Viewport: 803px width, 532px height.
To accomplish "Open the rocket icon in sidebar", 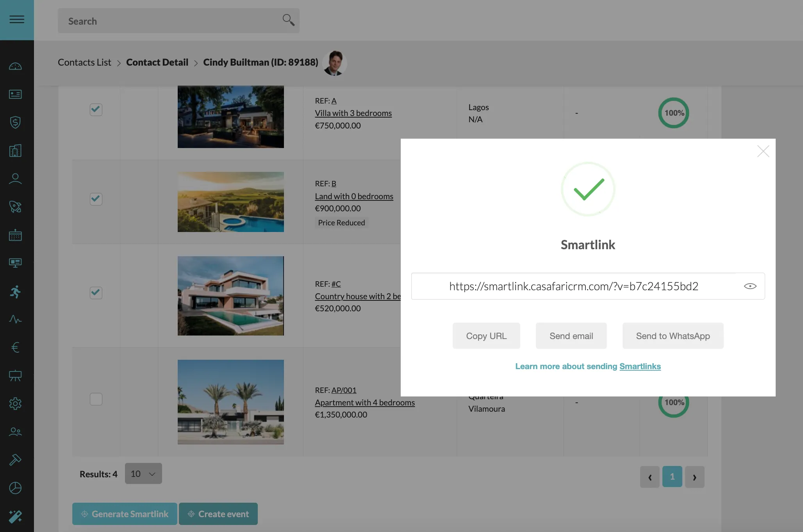I will (x=15, y=207).
